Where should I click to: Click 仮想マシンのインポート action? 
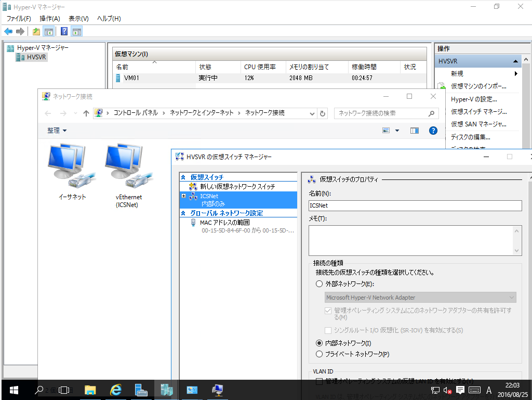pyautogui.click(x=478, y=86)
